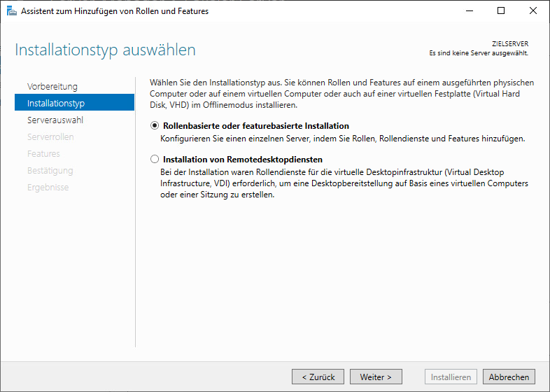Click the Installationstyp auswählen page heading
The image size is (550, 392).
pyautogui.click(x=105, y=50)
